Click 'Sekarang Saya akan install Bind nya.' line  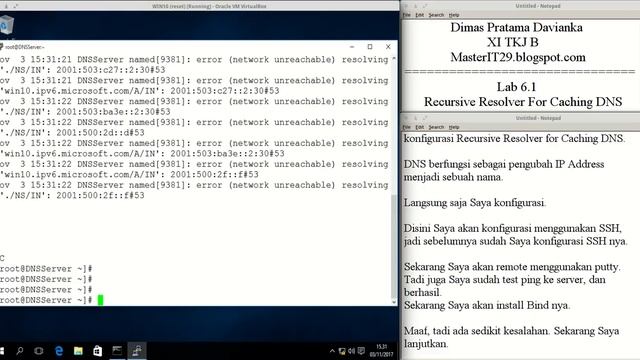[x=487, y=305]
